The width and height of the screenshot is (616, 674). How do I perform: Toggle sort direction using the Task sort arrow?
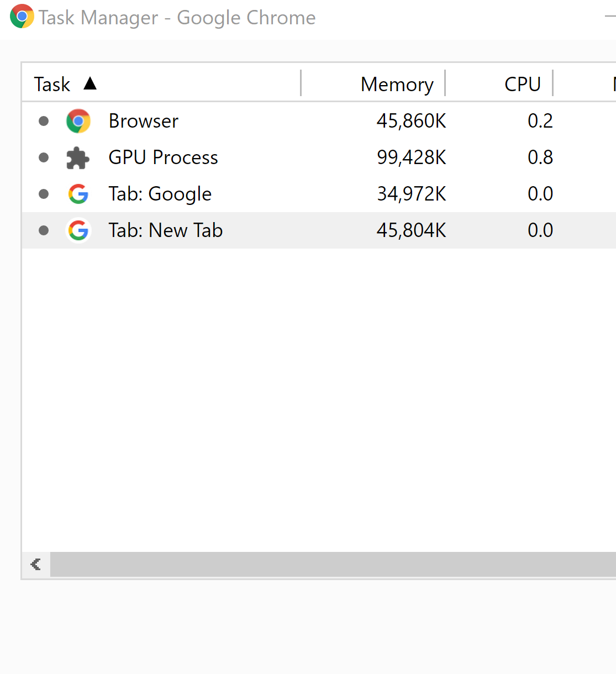(x=91, y=83)
